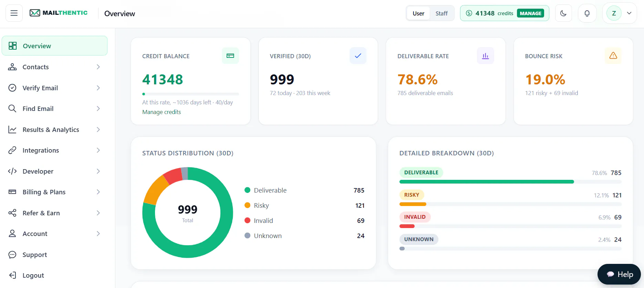644x288 pixels.
Task: Click the DELIVERABLE status badge
Action: [x=421, y=173]
